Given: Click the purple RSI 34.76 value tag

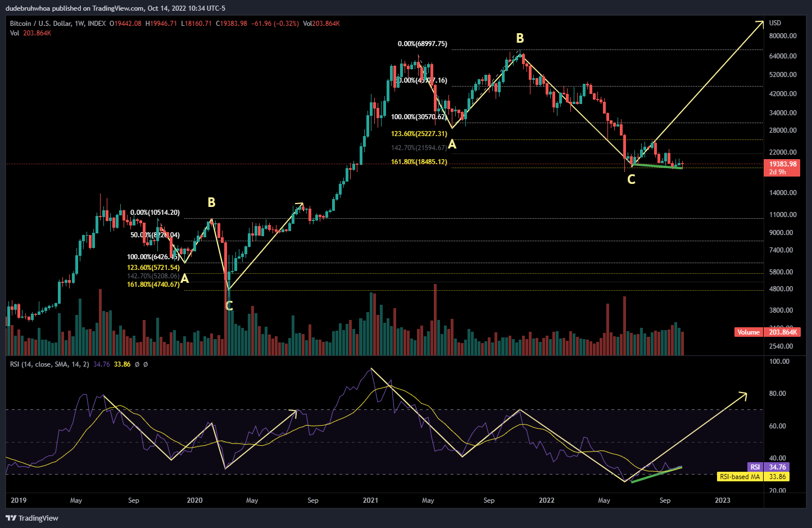Looking at the screenshot, I should click(768, 467).
